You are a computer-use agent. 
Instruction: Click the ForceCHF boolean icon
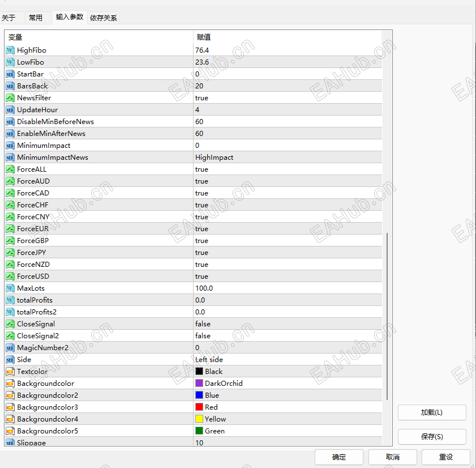point(10,205)
